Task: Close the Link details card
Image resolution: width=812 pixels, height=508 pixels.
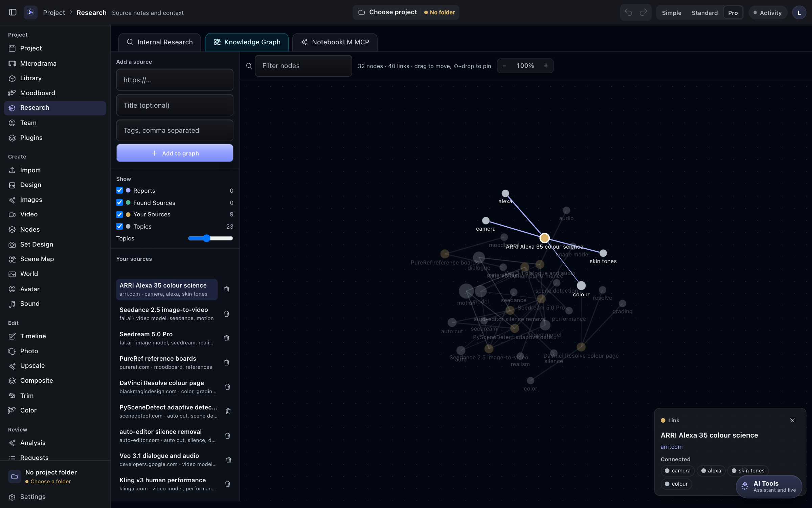Action: pyautogui.click(x=792, y=420)
